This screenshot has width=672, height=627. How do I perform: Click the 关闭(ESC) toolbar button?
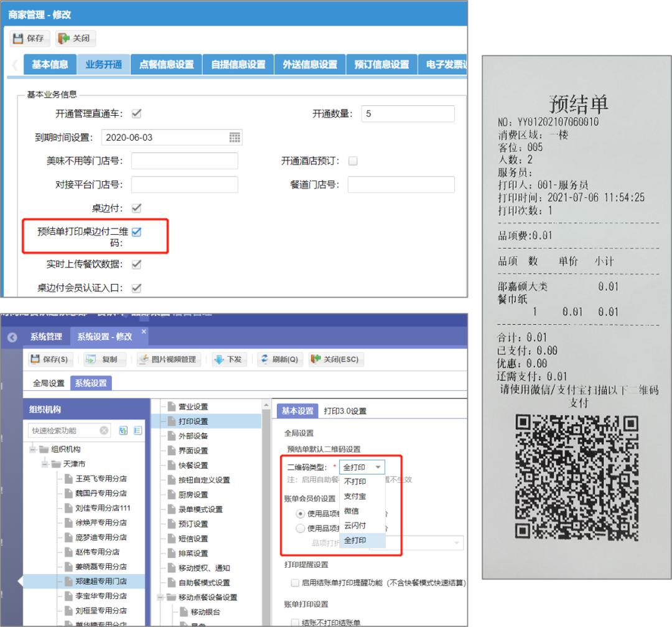click(x=336, y=359)
